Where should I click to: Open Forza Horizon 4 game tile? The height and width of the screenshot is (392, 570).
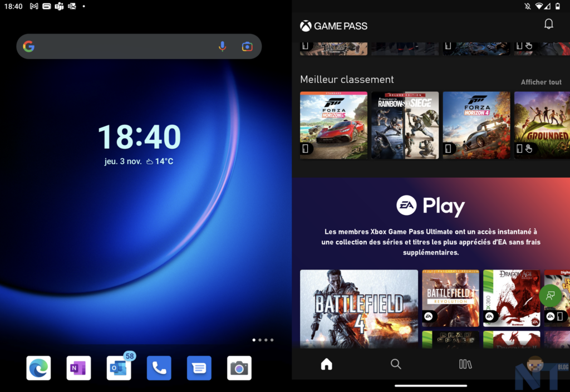[476, 125]
